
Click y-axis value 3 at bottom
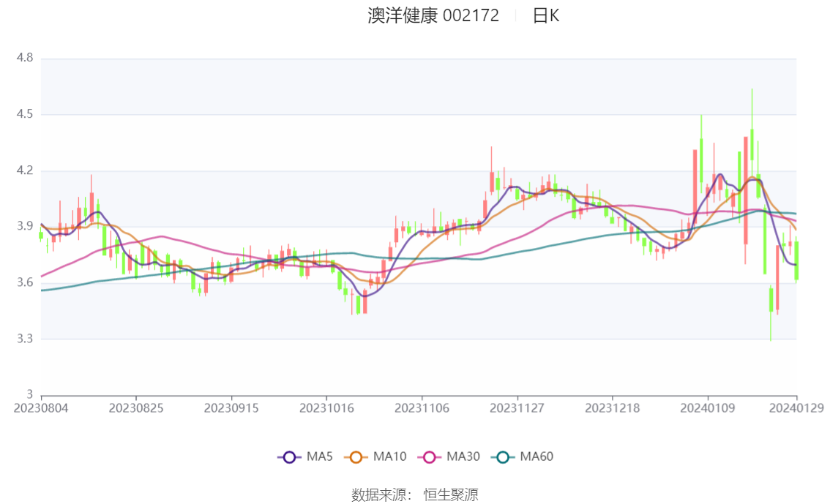point(29,394)
